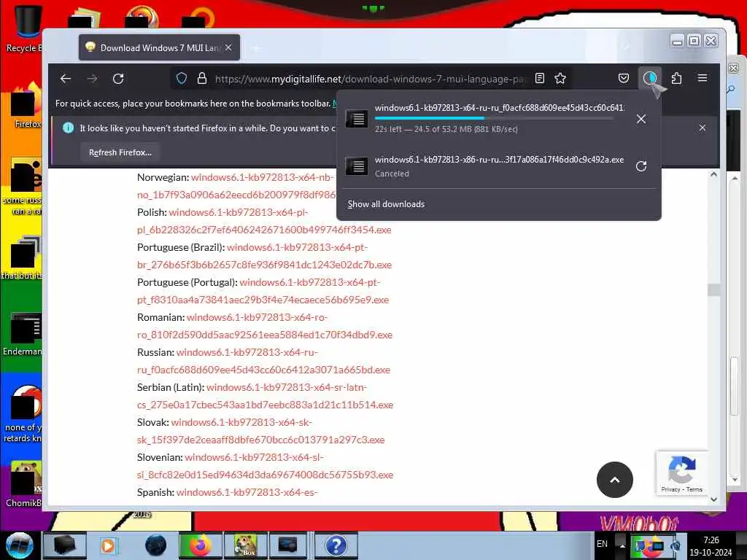This screenshot has width=747, height=560.
Task: Dismiss the Refresh Firefox notification bar
Action: click(703, 128)
